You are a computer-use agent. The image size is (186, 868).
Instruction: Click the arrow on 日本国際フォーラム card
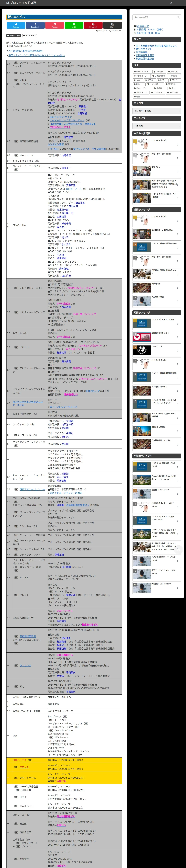[178, 391]
